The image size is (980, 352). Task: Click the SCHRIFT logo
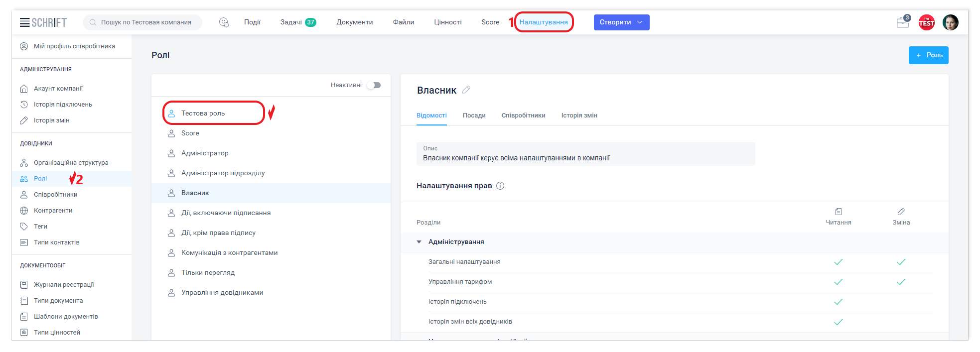point(49,22)
